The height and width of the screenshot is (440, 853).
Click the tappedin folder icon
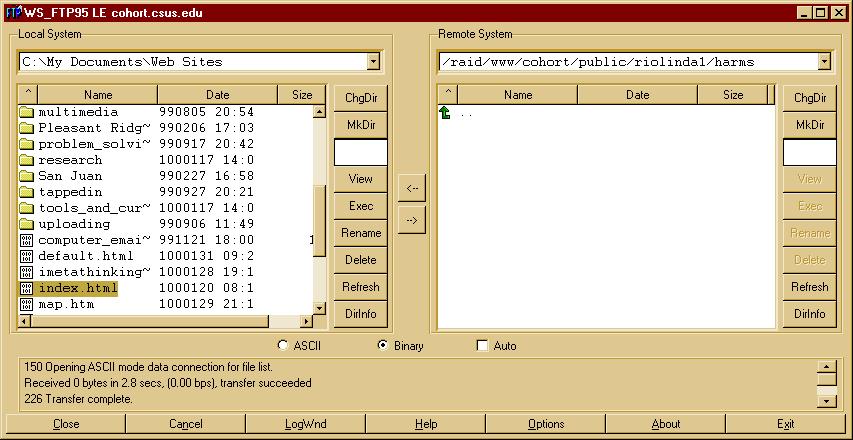point(26,193)
